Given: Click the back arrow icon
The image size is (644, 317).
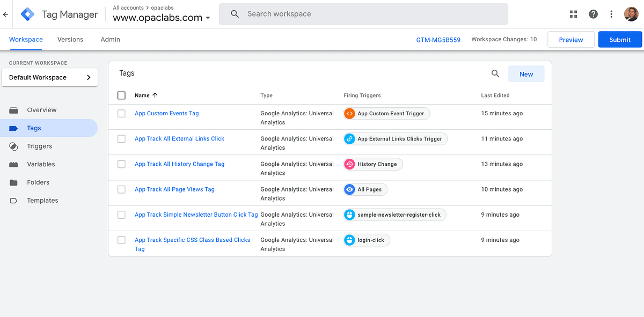Looking at the screenshot, I should 5,14.
